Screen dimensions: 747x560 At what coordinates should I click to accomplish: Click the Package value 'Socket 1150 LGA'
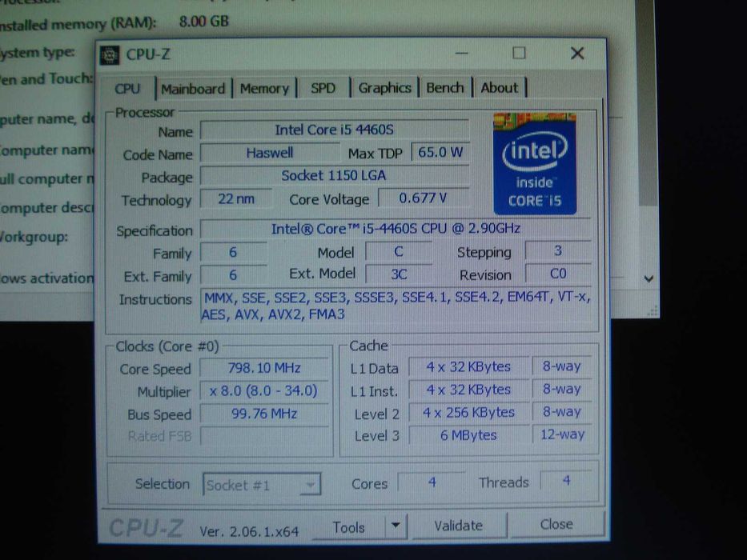click(x=334, y=175)
